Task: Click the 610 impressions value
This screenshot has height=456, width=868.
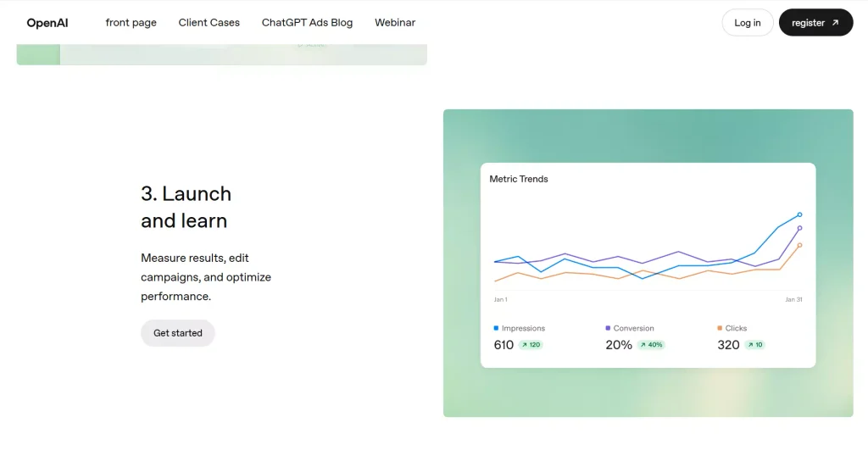Action: click(504, 345)
